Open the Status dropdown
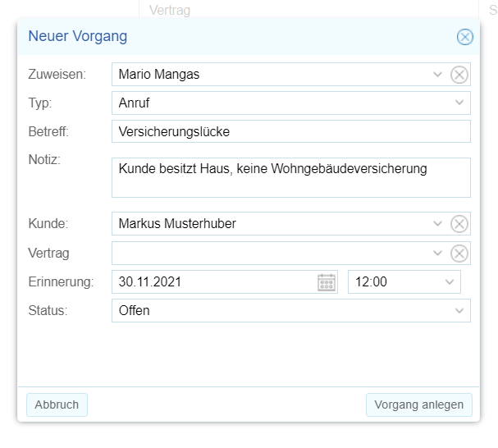 [459, 311]
